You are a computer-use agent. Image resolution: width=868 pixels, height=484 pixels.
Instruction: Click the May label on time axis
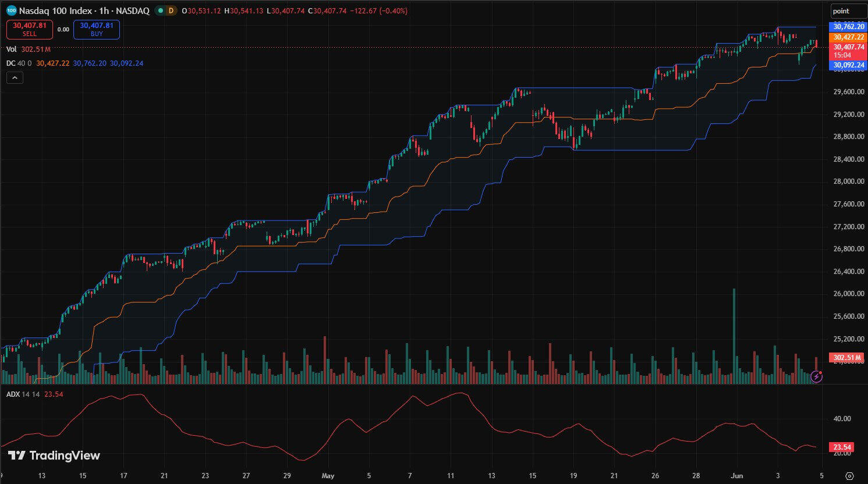point(328,476)
